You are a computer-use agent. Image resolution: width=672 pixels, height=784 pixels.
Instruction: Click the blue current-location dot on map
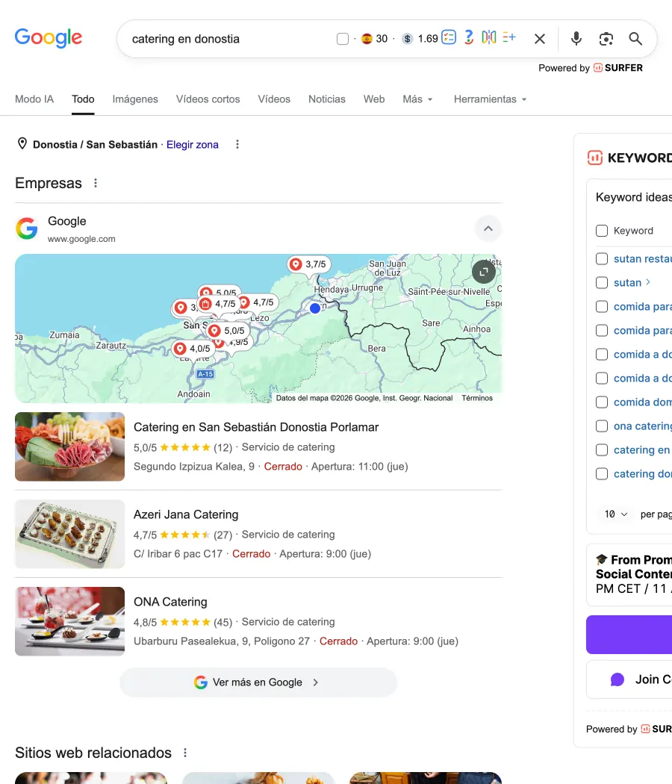(315, 308)
